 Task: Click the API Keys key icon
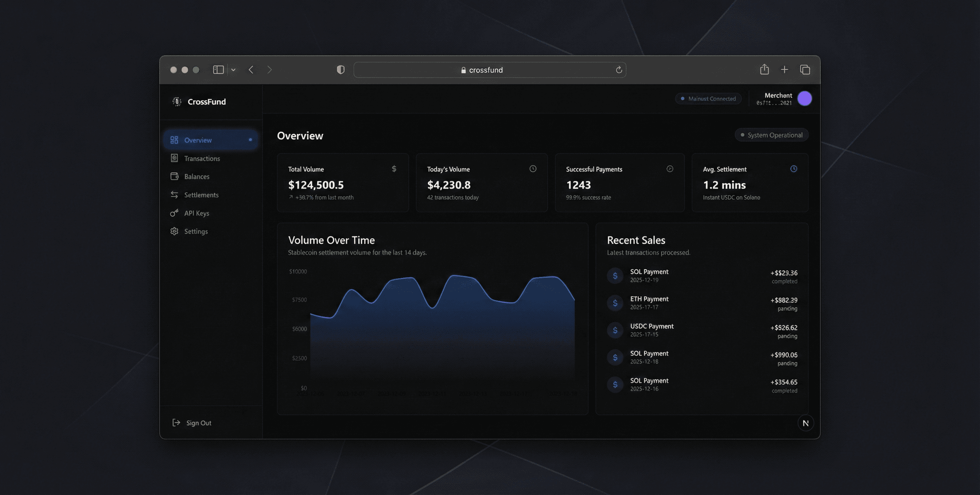tap(175, 213)
